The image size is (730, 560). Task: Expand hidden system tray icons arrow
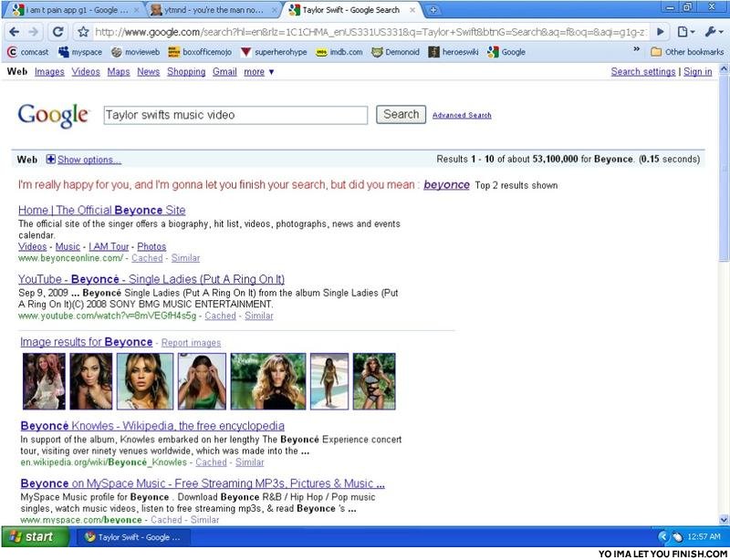coord(662,536)
